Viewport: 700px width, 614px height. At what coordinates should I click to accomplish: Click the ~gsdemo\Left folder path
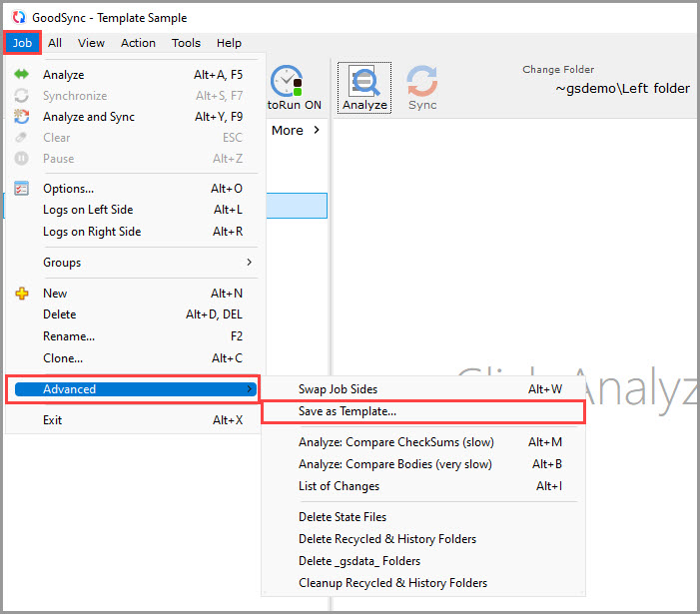(622, 88)
